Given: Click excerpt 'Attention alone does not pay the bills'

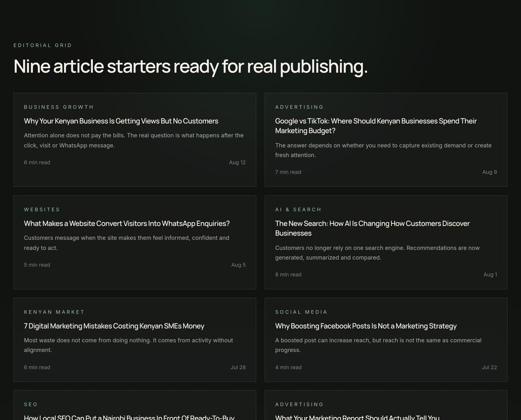Looking at the screenshot, I should (134, 140).
